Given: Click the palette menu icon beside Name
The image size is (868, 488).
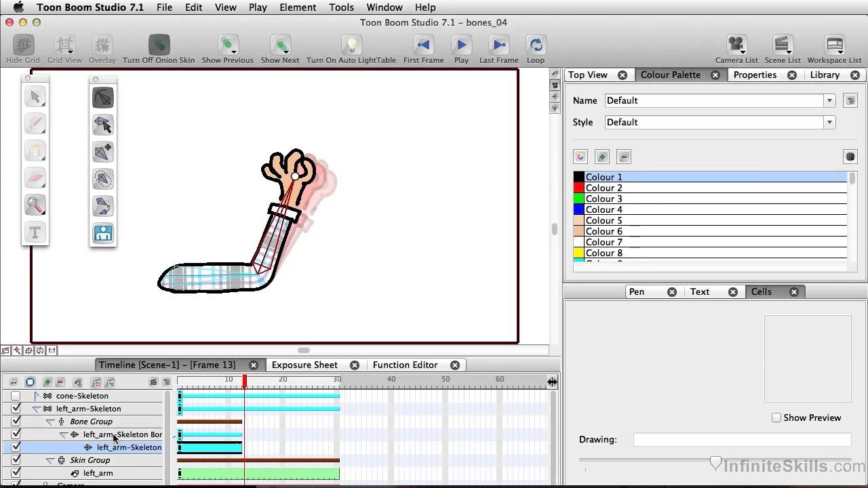Looking at the screenshot, I should (x=850, y=100).
